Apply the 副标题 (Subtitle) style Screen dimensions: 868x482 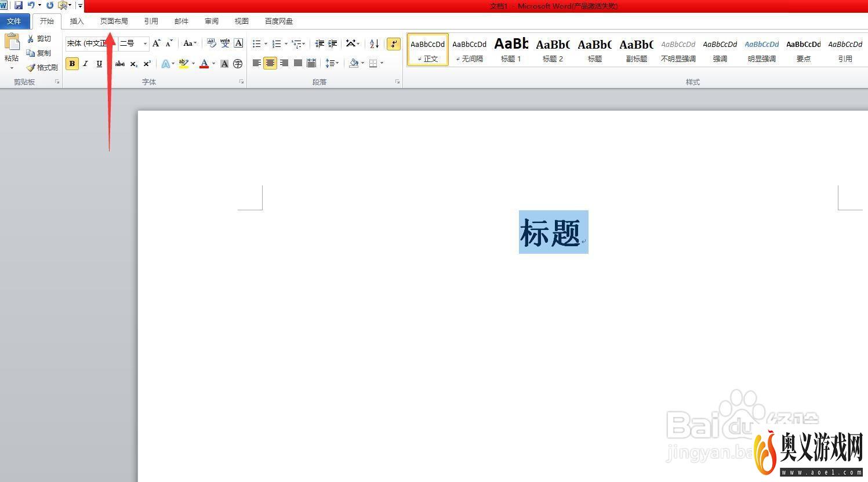637,50
